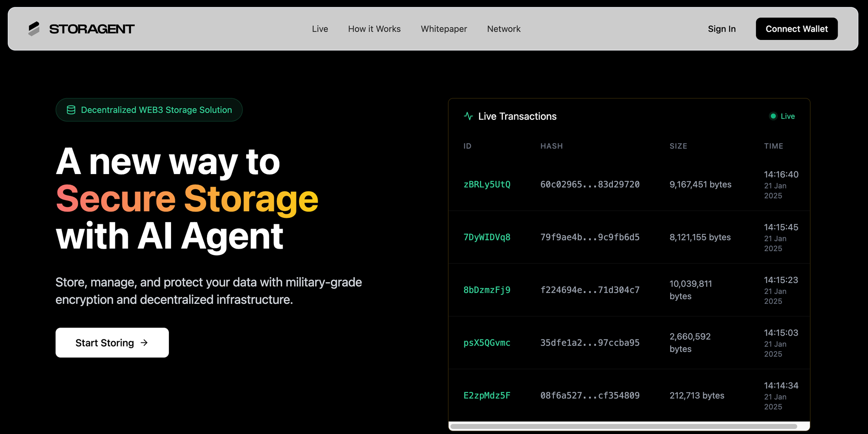Click the 212,713 bytes size cell
The width and height of the screenshot is (868, 434).
697,395
